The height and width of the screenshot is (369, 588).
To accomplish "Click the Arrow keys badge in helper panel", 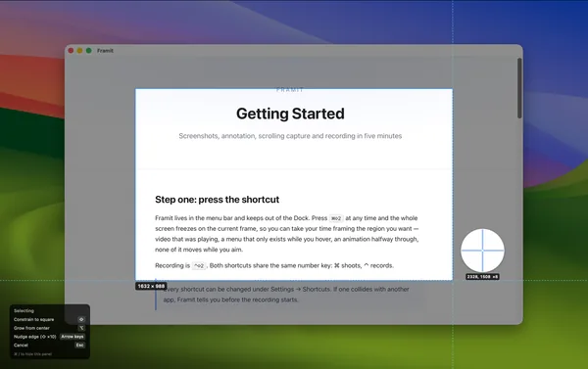I will tap(73, 337).
